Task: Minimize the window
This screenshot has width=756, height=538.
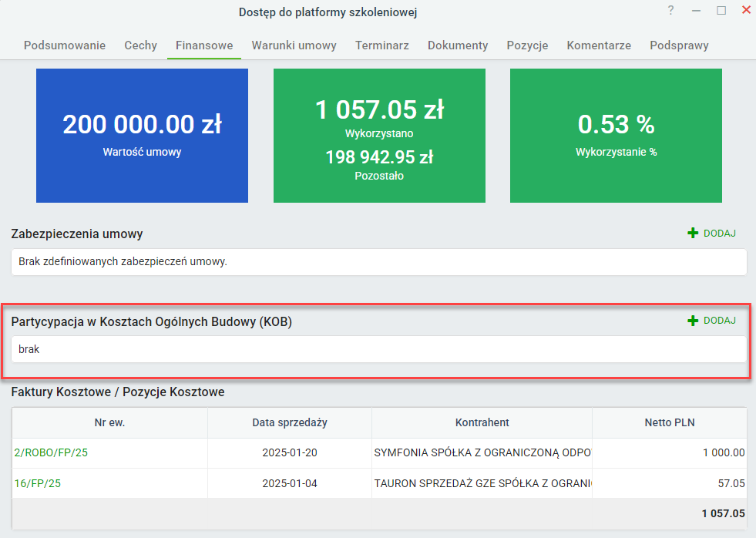Action: pyautogui.click(x=696, y=11)
